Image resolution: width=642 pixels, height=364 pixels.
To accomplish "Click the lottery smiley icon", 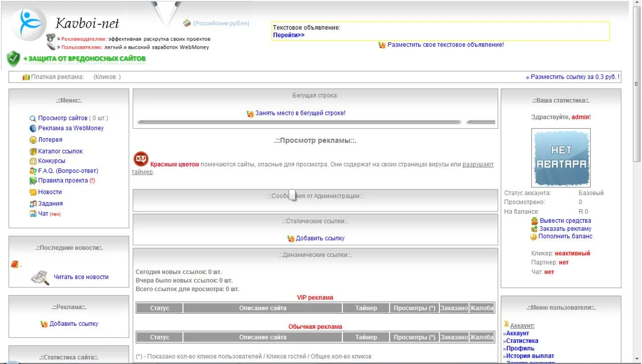I will click(x=33, y=140).
